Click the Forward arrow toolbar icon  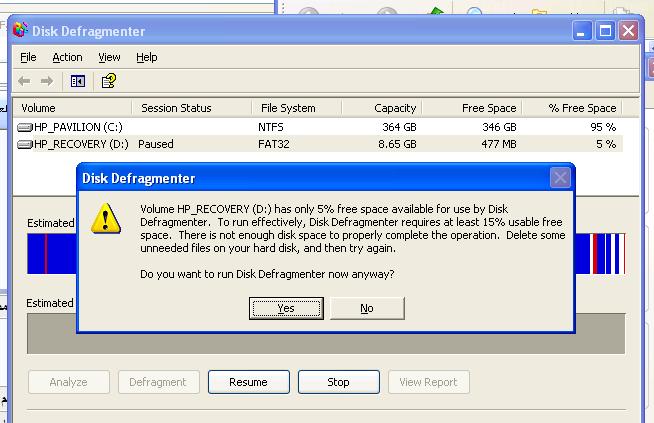coord(47,81)
